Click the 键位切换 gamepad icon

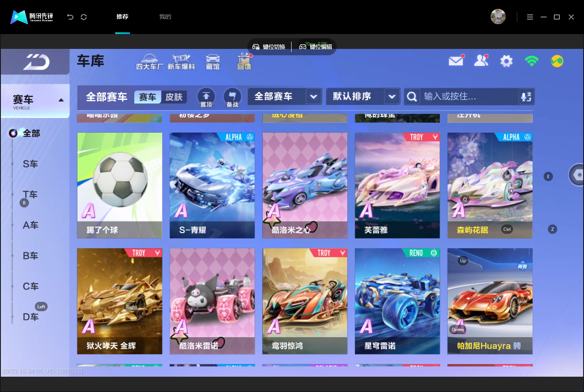[256, 47]
